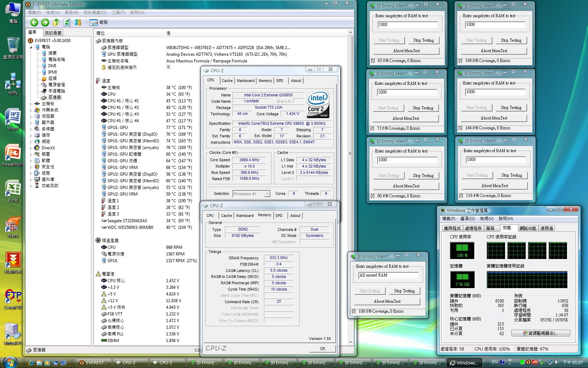Select the +12 V voltage row
This screenshot has width=588, height=368.
[x=112, y=300]
